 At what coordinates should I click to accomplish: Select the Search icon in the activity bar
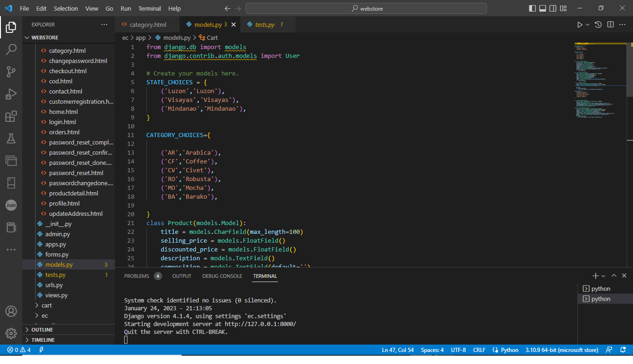(11, 49)
